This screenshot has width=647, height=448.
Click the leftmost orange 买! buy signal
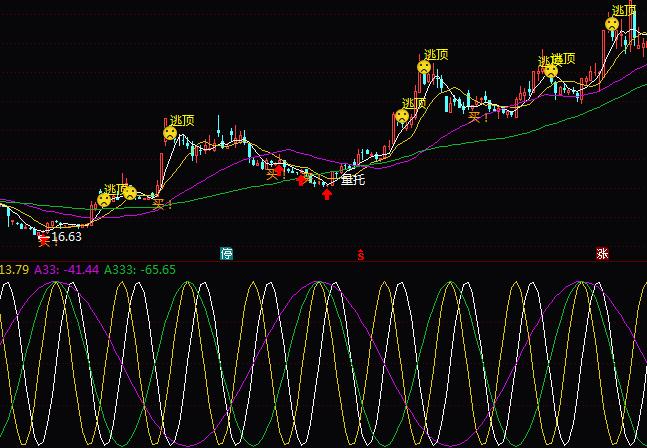click(x=162, y=205)
